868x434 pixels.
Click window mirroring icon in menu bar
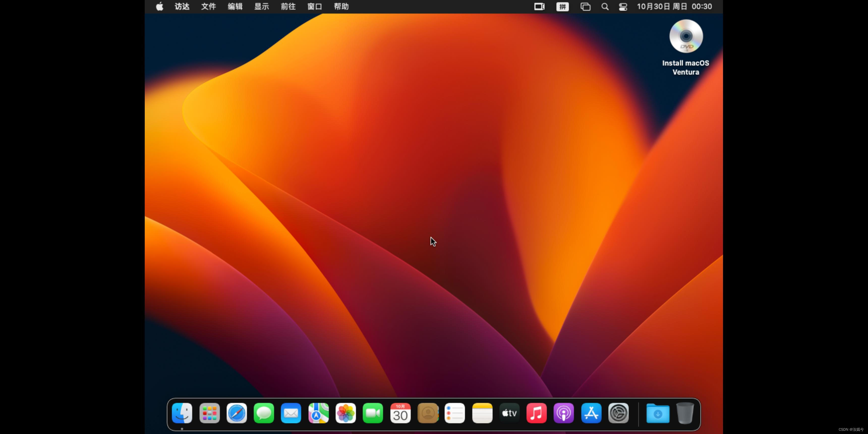(x=586, y=7)
